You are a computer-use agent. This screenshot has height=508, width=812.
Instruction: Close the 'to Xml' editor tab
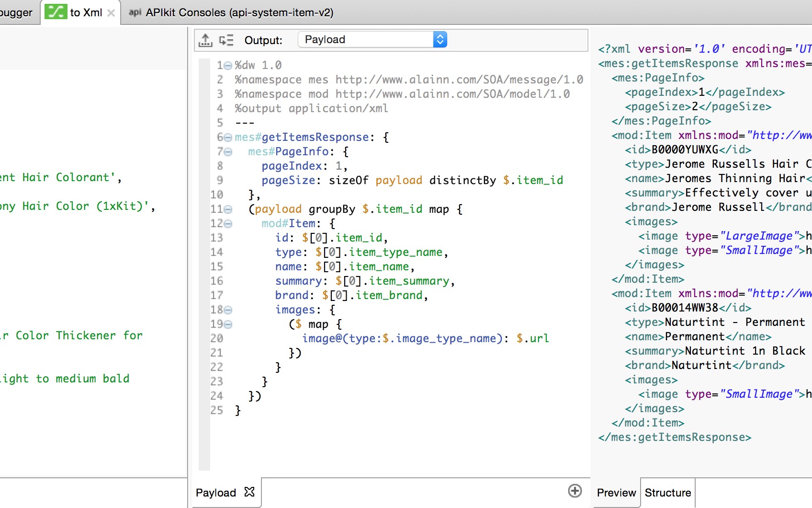coord(111,13)
